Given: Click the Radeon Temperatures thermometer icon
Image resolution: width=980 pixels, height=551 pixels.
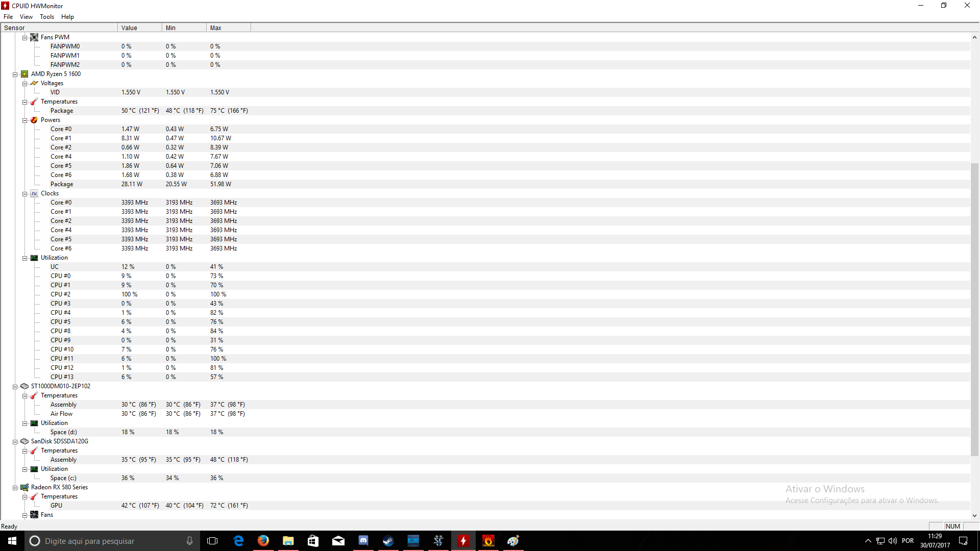Looking at the screenshot, I should pos(34,496).
